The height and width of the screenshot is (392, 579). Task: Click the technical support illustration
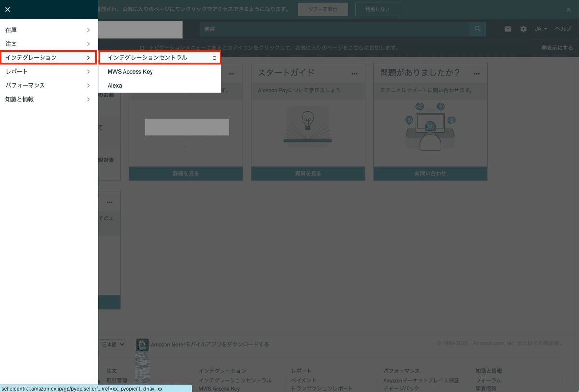(430, 126)
